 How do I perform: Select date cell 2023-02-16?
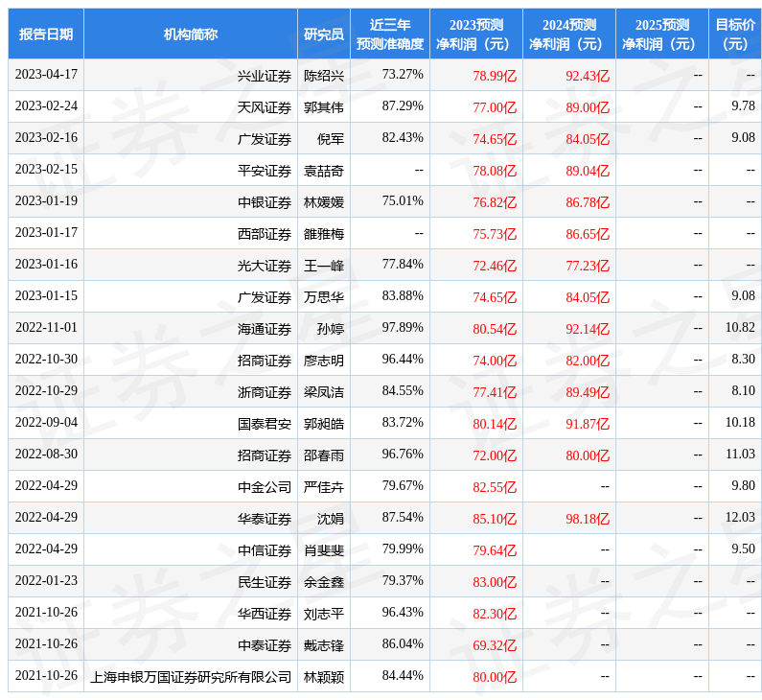pos(46,137)
